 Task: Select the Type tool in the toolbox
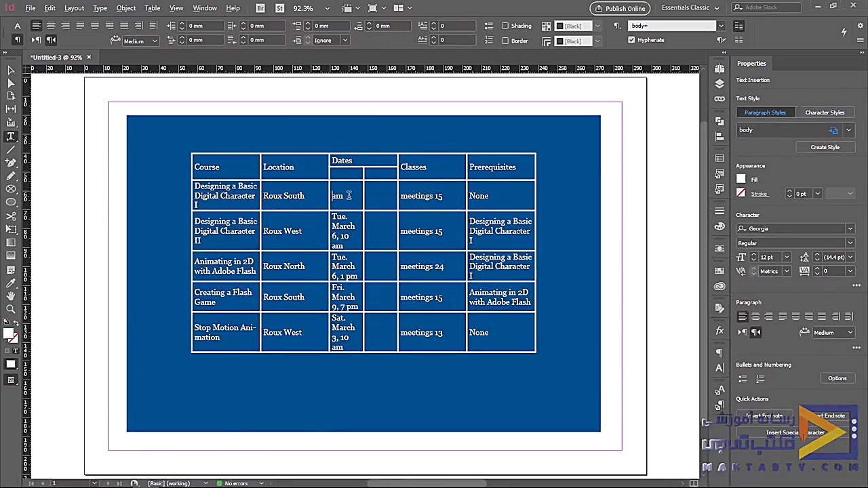tap(11, 136)
